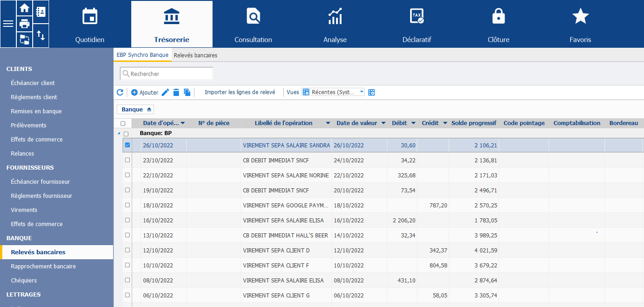Switch to the EBP Synchro Banque tab

(x=142, y=55)
